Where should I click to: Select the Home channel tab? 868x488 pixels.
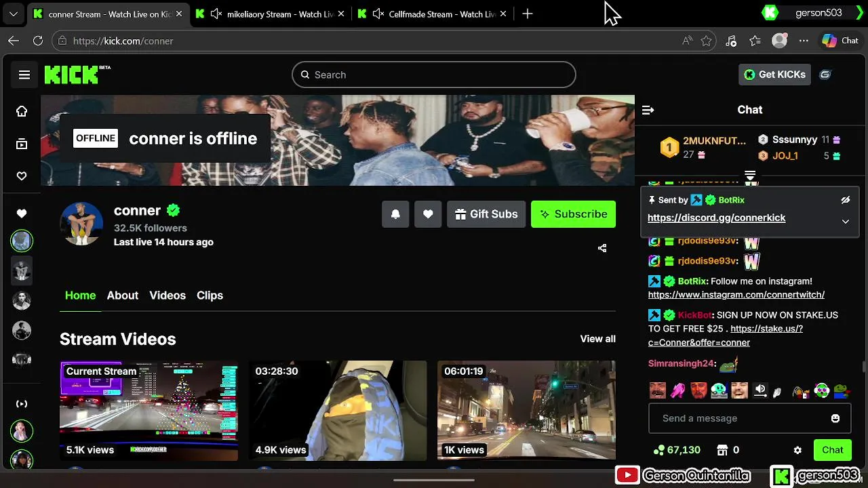(80, 296)
